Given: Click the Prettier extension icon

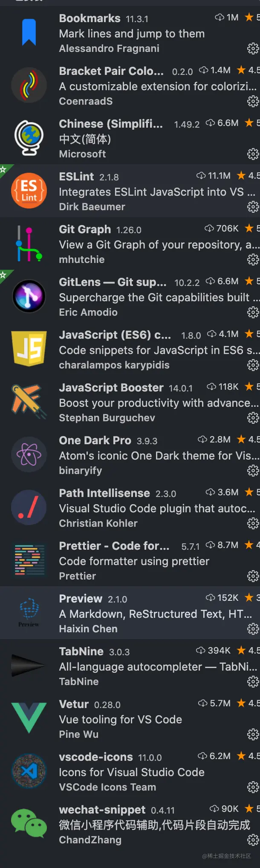Looking at the screenshot, I should tap(29, 560).
